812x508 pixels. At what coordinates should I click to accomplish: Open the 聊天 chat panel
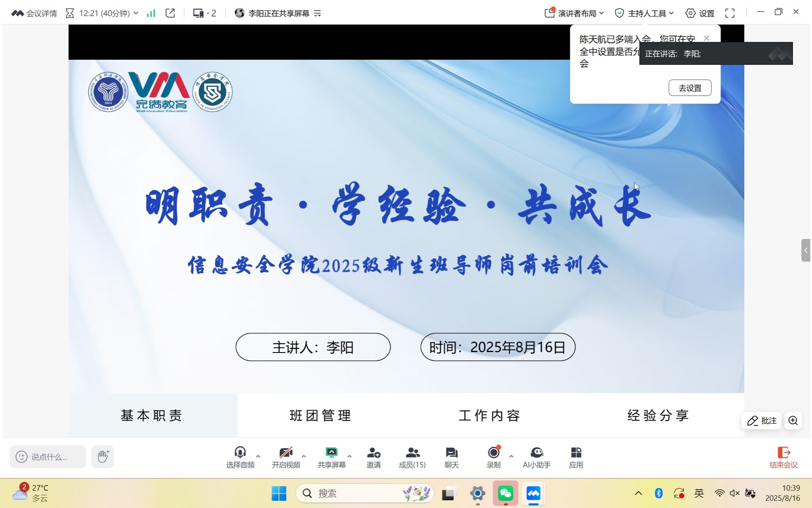coord(451,458)
